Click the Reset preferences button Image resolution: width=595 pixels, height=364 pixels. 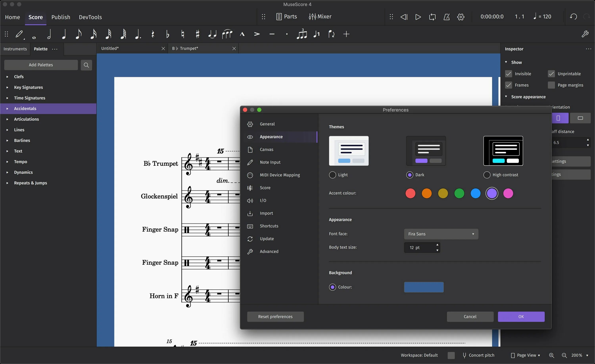[275, 316]
